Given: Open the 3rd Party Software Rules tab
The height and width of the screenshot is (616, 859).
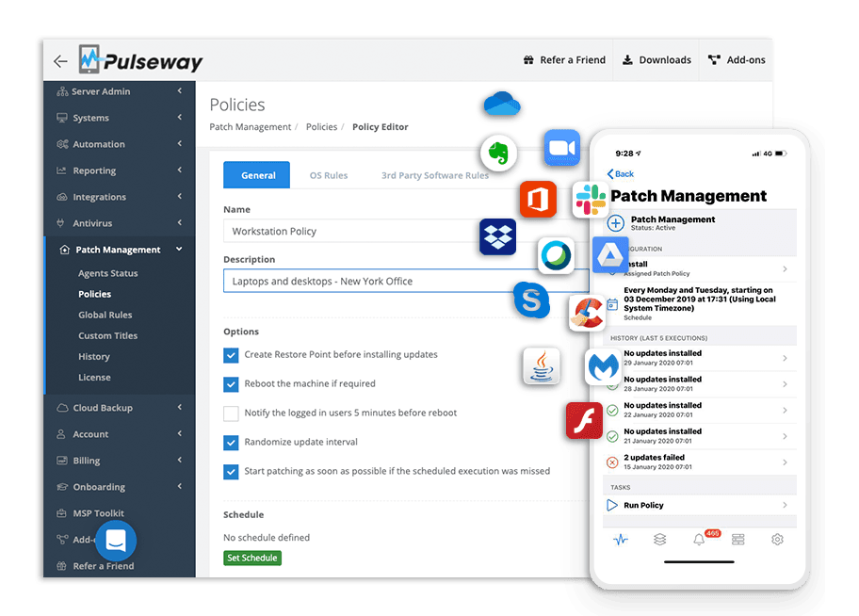Looking at the screenshot, I should [x=434, y=175].
